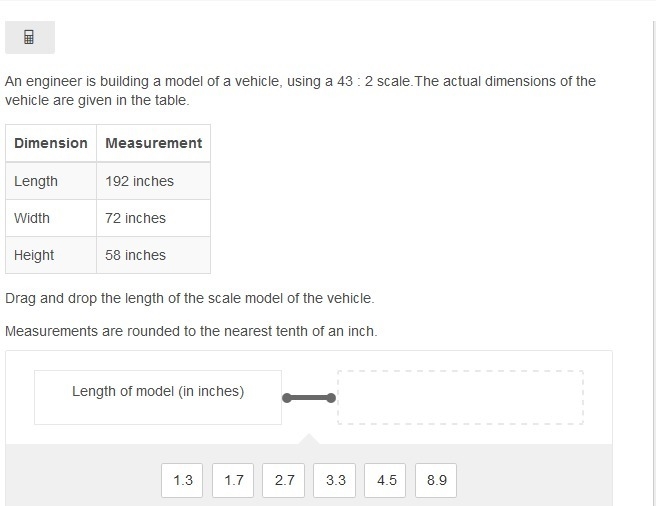Viewport: 656px width, 506px height.
Task: Select the 3.3 answer tile
Action: pyautogui.click(x=335, y=480)
